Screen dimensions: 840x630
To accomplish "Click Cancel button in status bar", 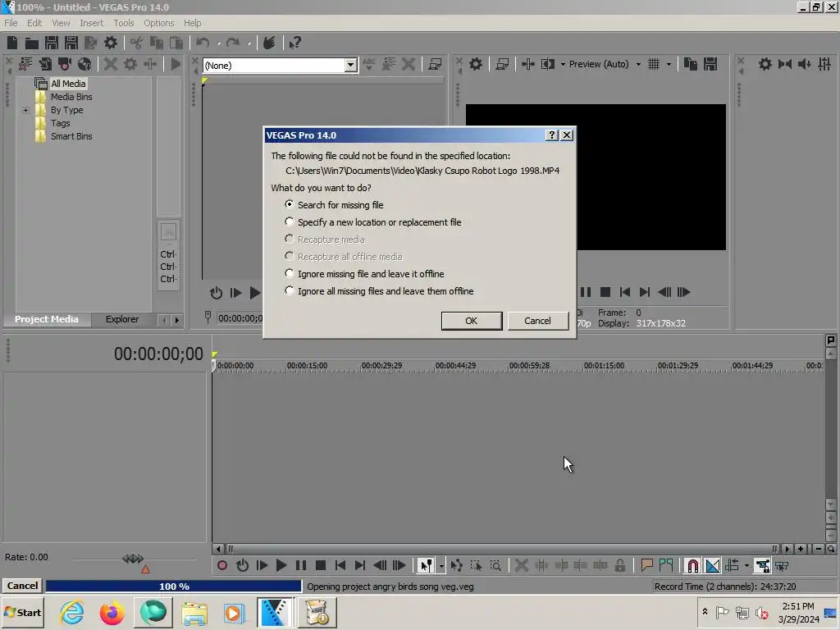I will [x=22, y=586].
